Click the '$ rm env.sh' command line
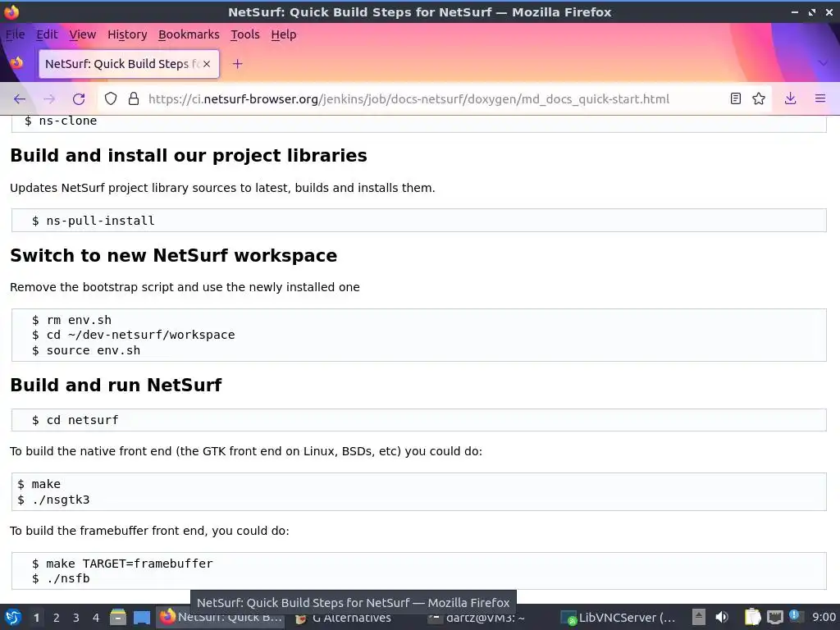The height and width of the screenshot is (630, 840). click(71, 320)
